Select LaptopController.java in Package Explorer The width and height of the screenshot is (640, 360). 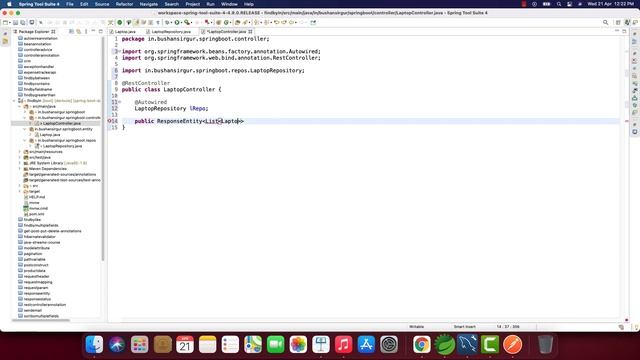[61, 123]
